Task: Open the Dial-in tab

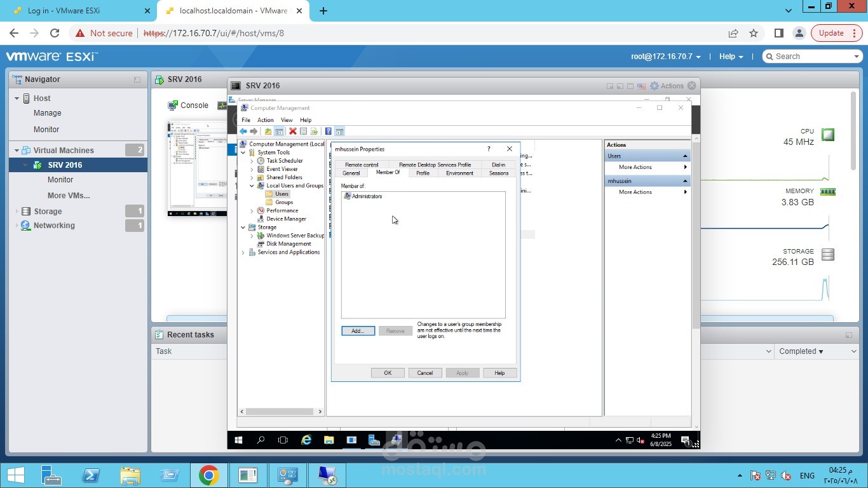Action: [499, 165]
